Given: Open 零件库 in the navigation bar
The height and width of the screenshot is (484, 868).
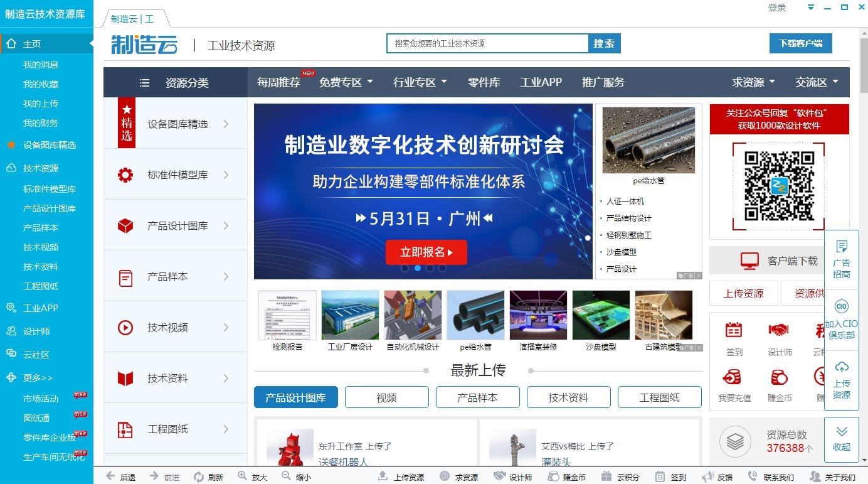Looking at the screenshot, I should point(484,82).
